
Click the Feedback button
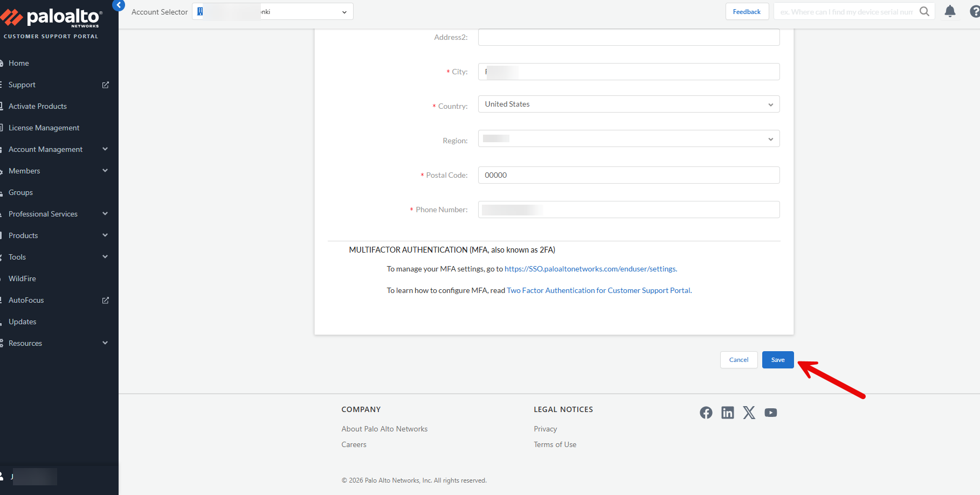tap(747, 11)
